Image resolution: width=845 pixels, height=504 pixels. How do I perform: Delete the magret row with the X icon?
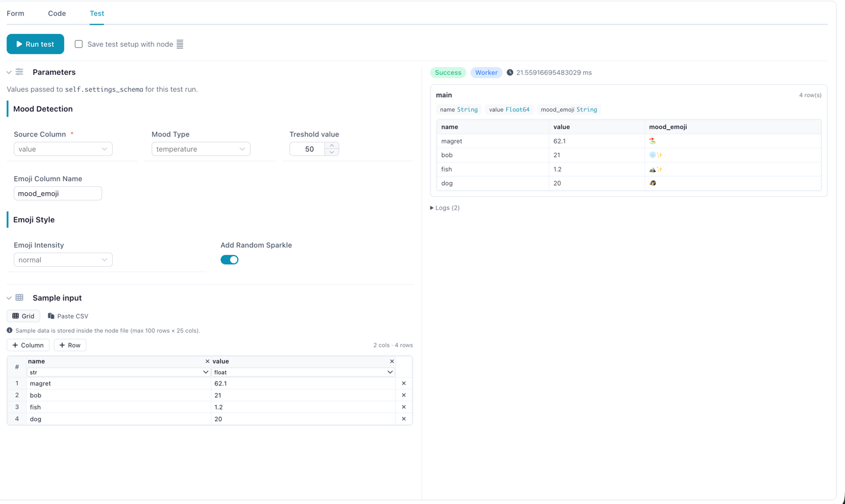[x=404, y=384]
